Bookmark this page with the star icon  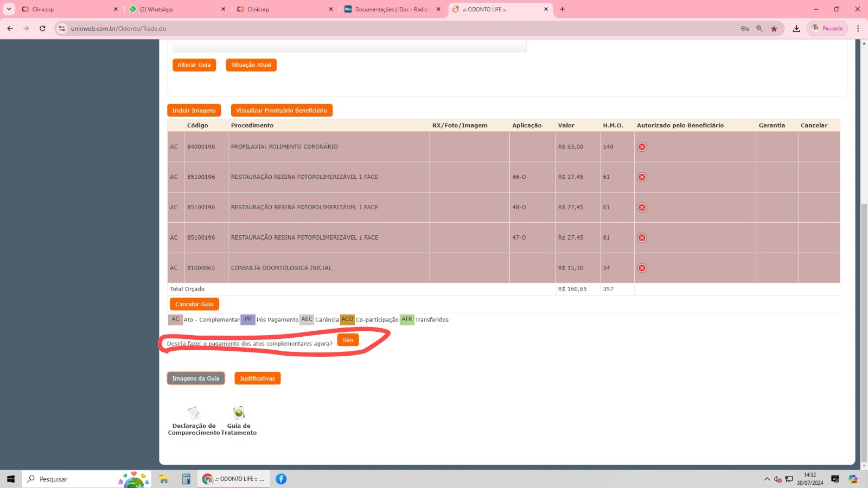774,28
